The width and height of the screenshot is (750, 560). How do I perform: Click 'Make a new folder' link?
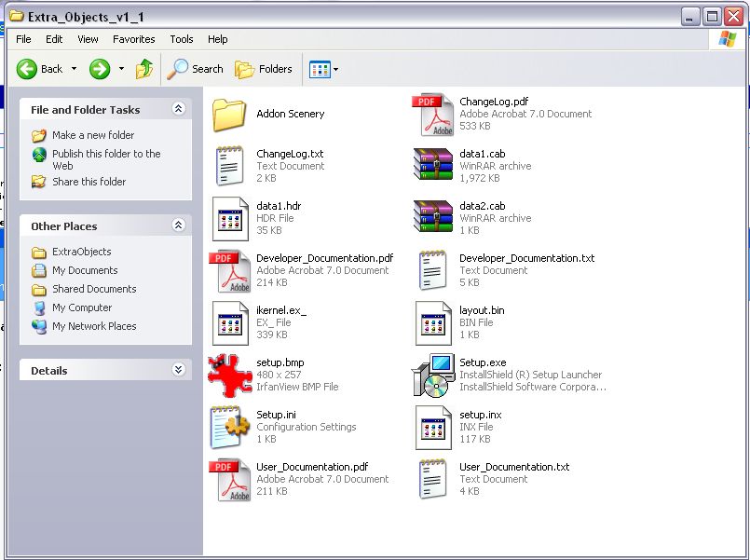coord(92,135)
